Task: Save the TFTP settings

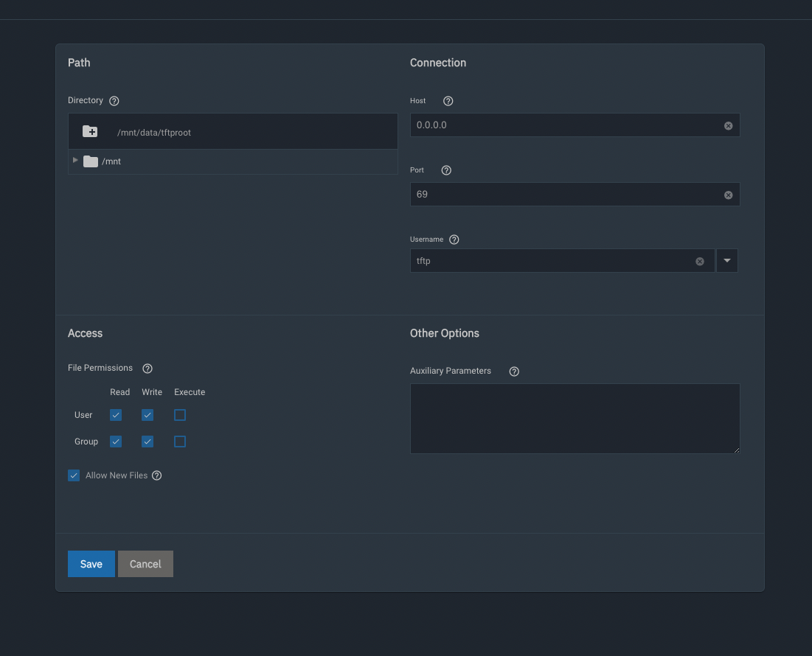Action: point(91,564)
